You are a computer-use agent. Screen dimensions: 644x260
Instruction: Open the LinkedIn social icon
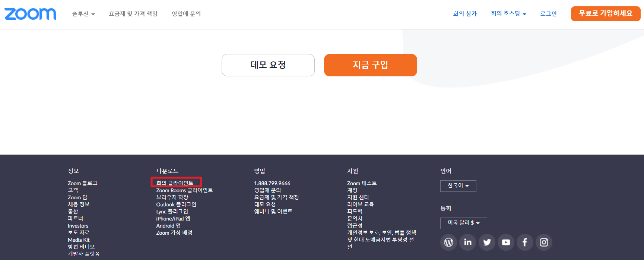[467, 242]
